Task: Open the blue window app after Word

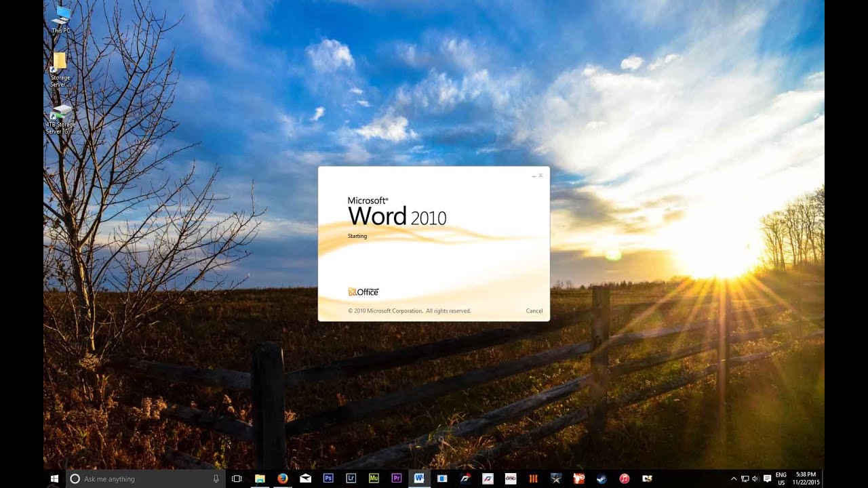Action: tap(442, 479)
